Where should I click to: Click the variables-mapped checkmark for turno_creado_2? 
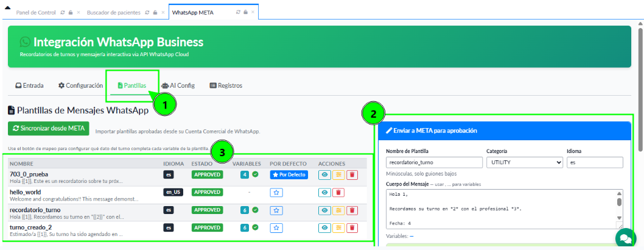(255, 227)
